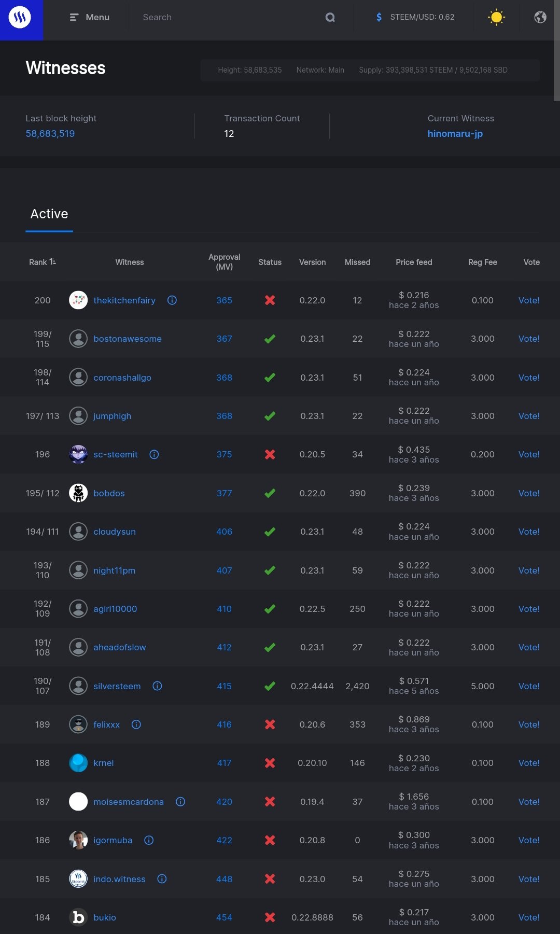This screenshot has height=934, width=560.
Task: Click felixxx avatar image
Action: (78, 724)
